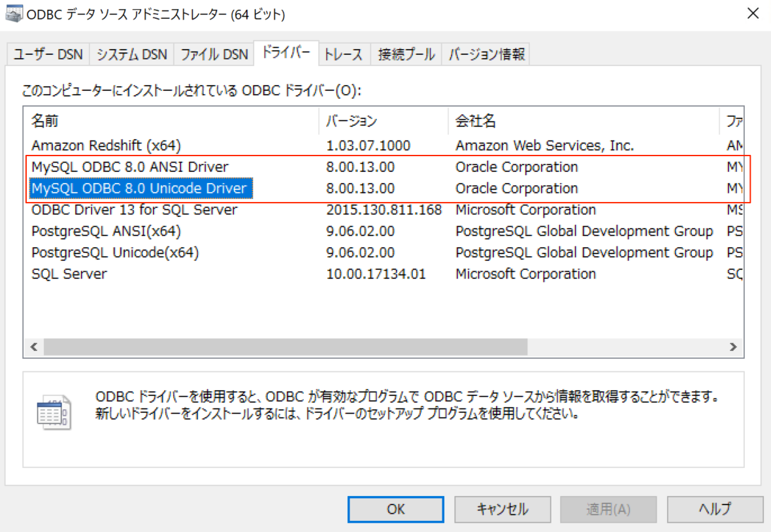This screenshot has width=771, height=532.
Task: Click Microsoft Corporation in the SQL Server row
Action: tap(525, 274)
